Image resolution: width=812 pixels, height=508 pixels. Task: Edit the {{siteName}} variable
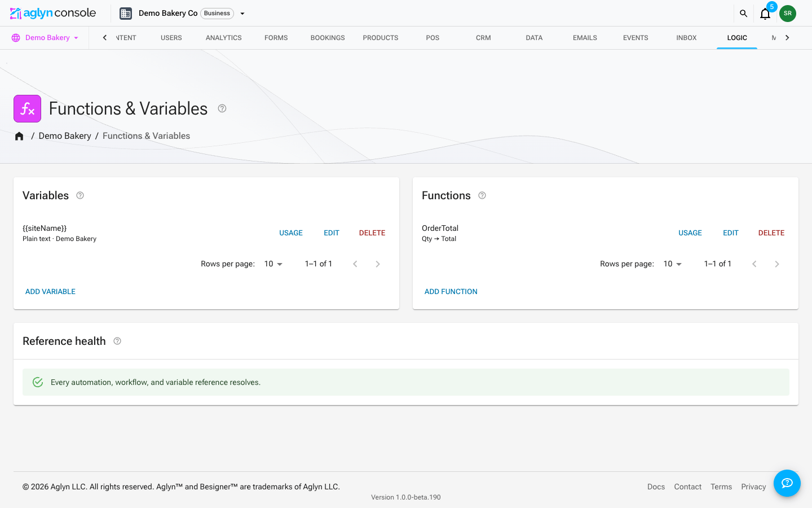332,233
